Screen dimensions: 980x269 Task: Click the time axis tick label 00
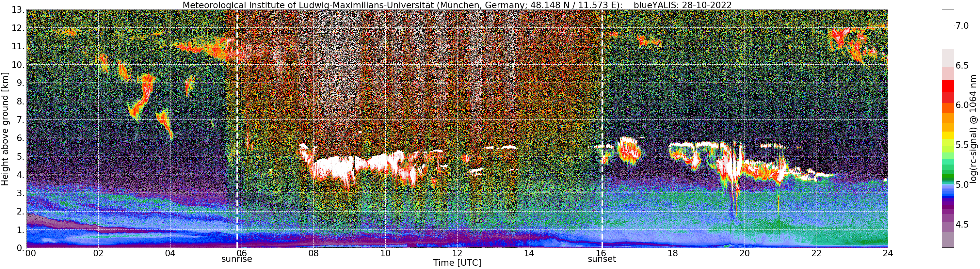tap(30, 253)
